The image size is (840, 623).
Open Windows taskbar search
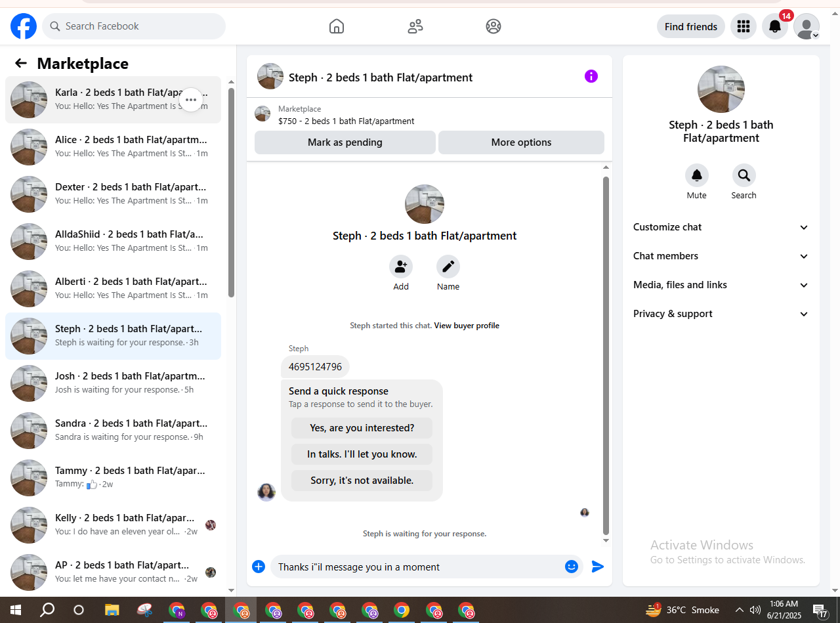[x=47, y=610]
